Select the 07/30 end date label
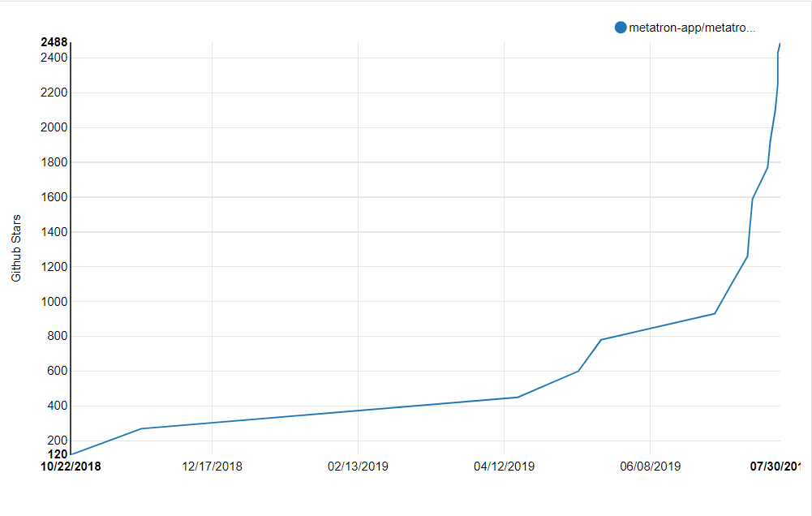812x516 pixels. [775, 467]
